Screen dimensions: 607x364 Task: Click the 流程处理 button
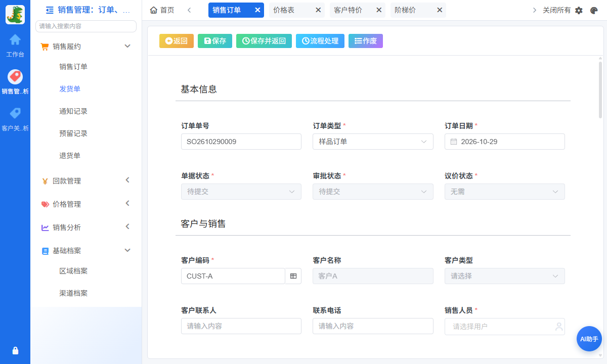(x=320, y=41)
